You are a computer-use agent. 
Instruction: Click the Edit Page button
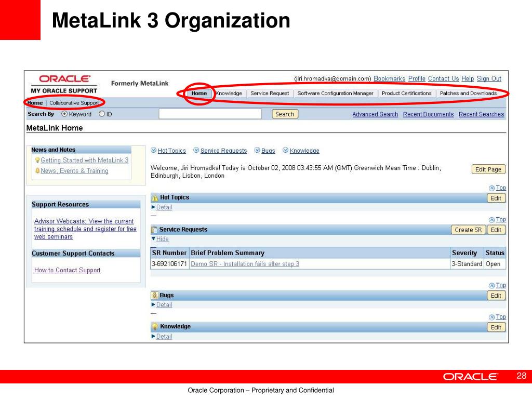coord(488,169)
